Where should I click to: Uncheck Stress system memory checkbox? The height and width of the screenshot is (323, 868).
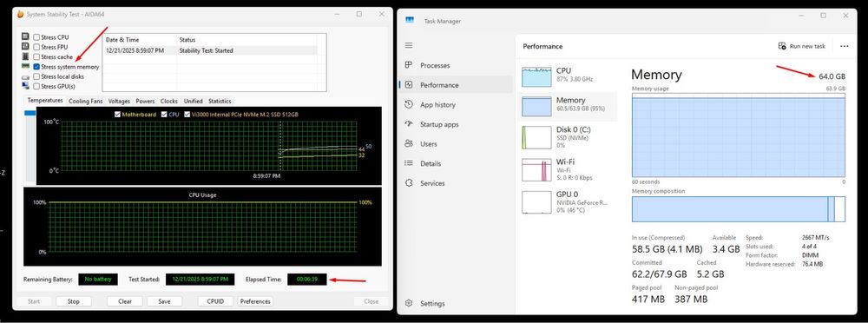pos(36,67)
